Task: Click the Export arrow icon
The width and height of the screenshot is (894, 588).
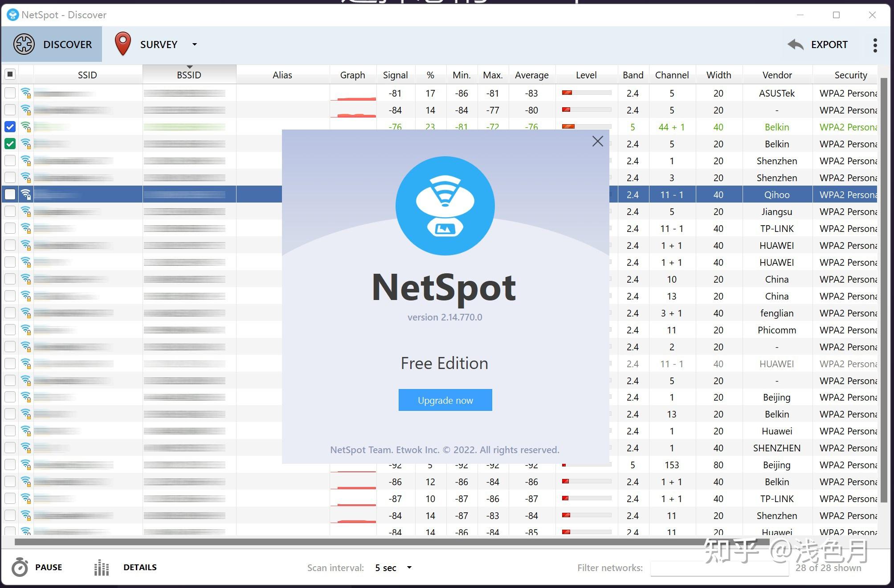Action: point(796,45)
